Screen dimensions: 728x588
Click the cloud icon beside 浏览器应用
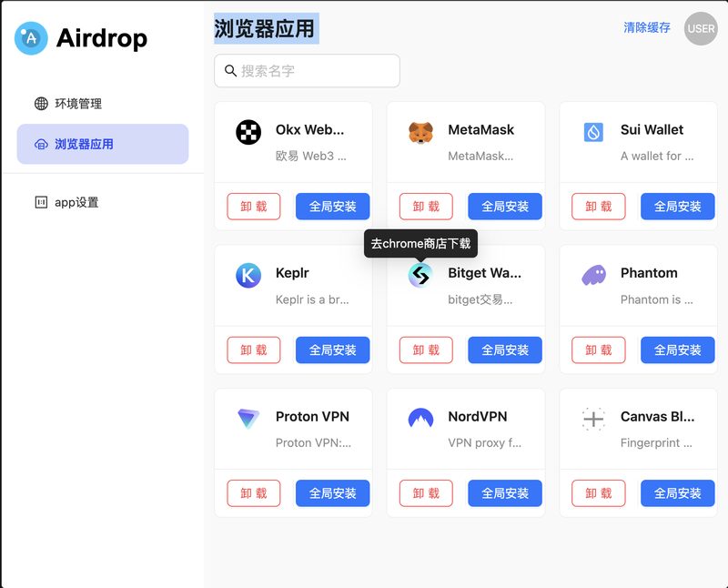pos(41,145)
